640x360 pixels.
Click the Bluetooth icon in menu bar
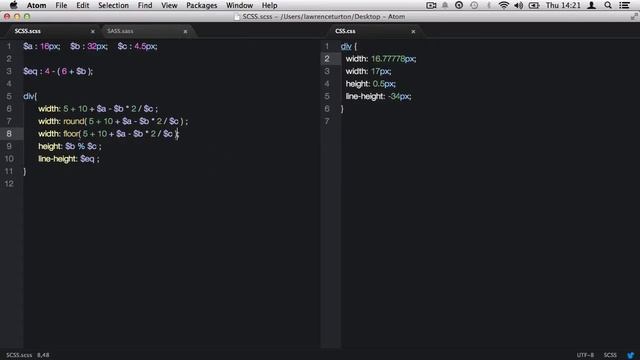click(x=489, y=5)
